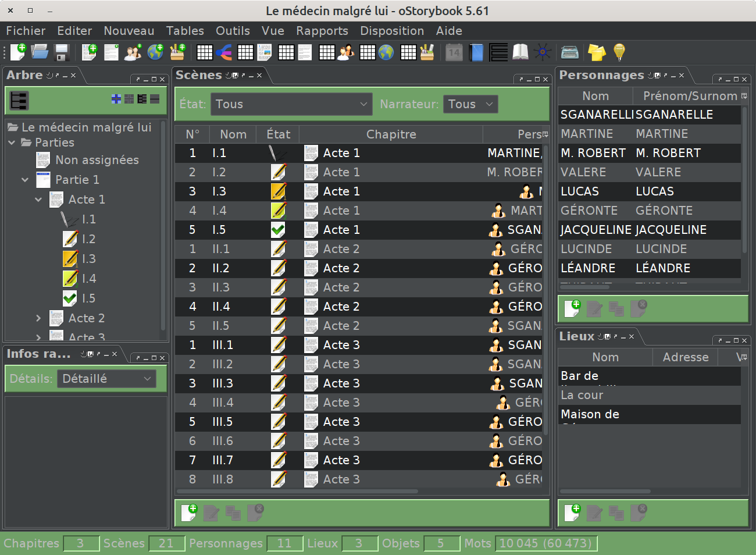Sort scenes by the Chapitre column

coord(391,134)
